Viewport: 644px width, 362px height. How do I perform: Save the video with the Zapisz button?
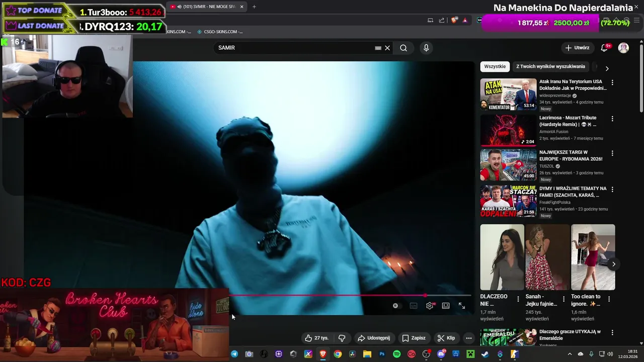(414, 338)
